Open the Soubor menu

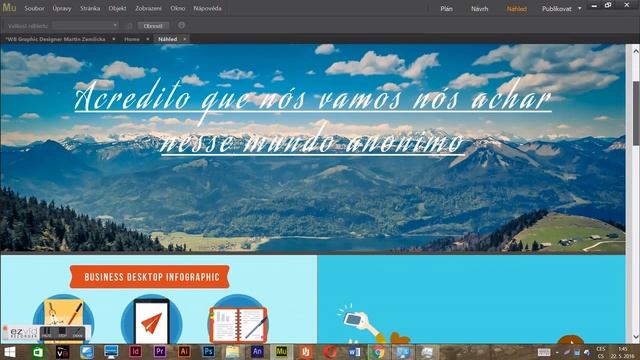coord(34,8)
